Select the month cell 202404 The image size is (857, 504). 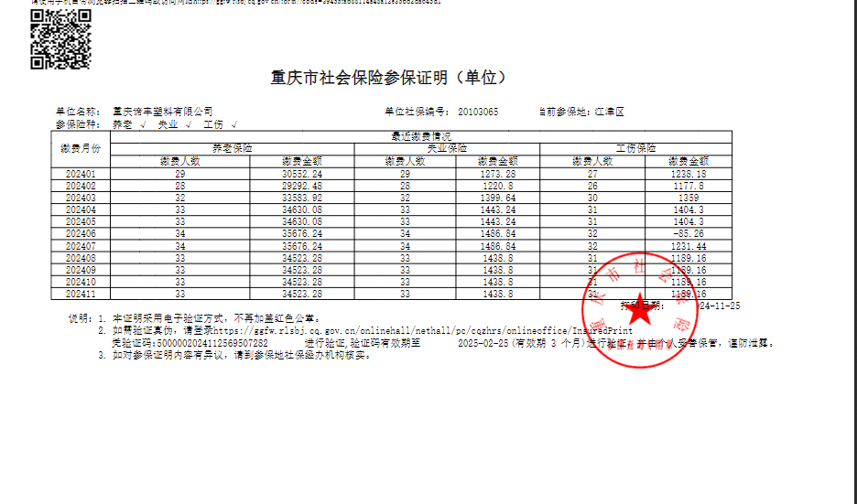81,210
